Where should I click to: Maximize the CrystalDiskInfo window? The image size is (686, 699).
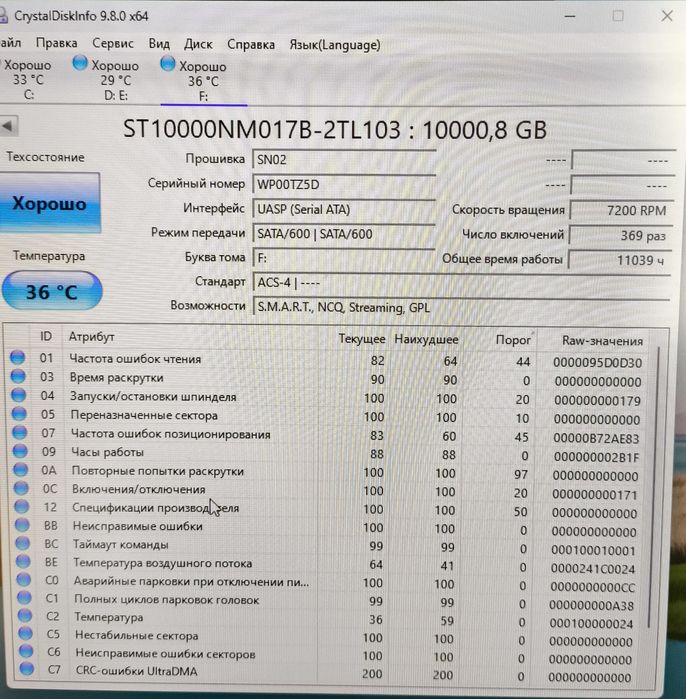(618, 16)
